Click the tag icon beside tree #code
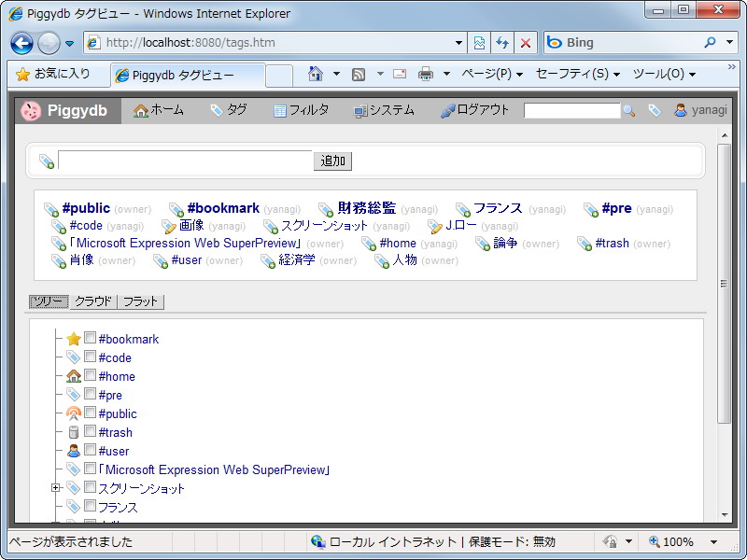The width and height of the screenshot is (747, 560). click(73, 357)
